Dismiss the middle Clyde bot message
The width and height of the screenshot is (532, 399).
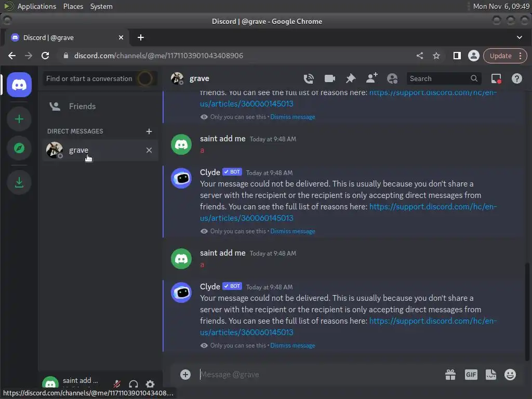click(292, 231)
